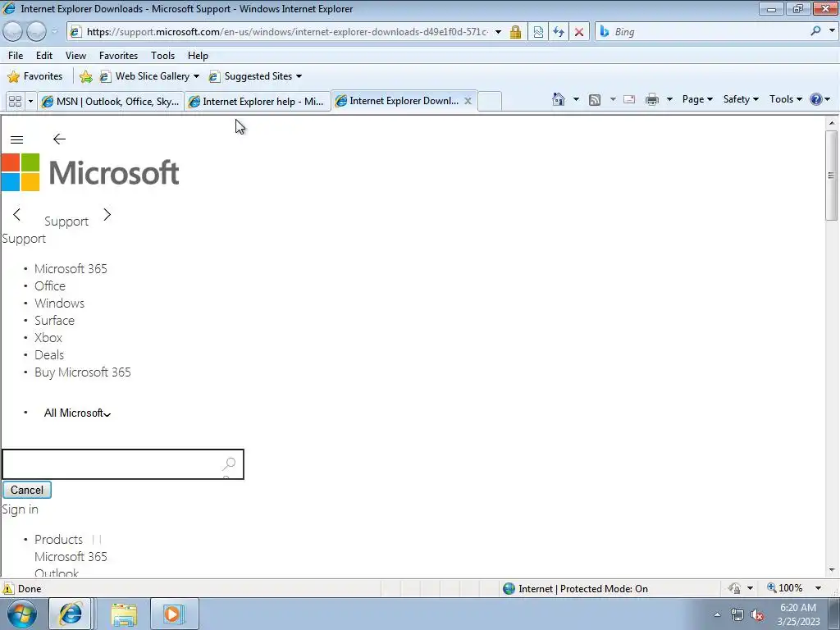Open a new blank tab
Screen dimensions: 840x630
[490, 101]
